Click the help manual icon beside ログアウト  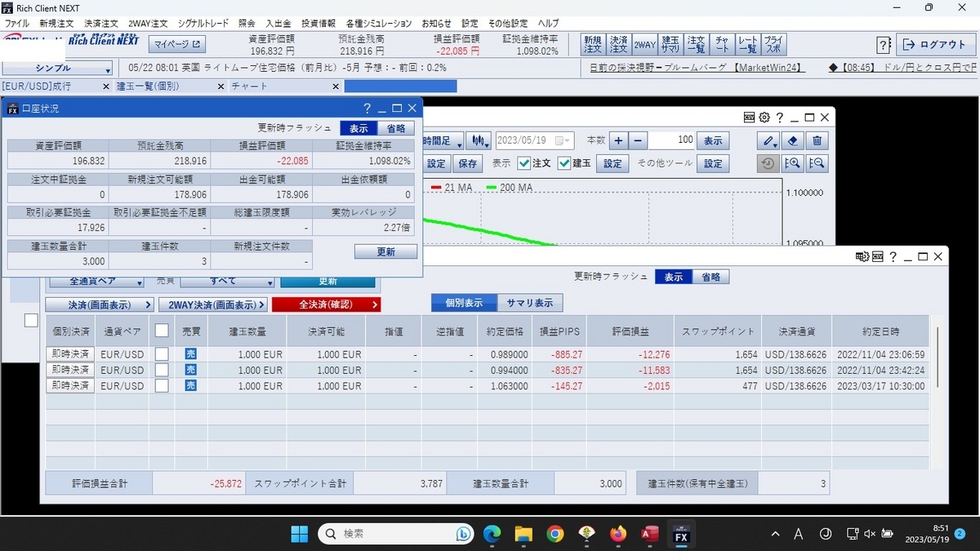[884, 45]
